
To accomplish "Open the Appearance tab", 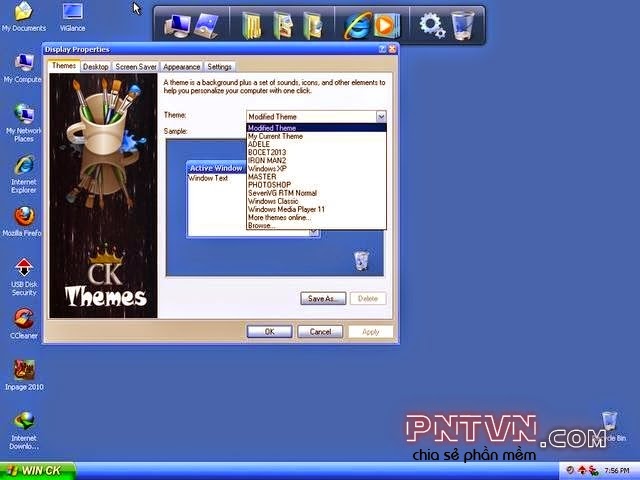I will 182,67.
